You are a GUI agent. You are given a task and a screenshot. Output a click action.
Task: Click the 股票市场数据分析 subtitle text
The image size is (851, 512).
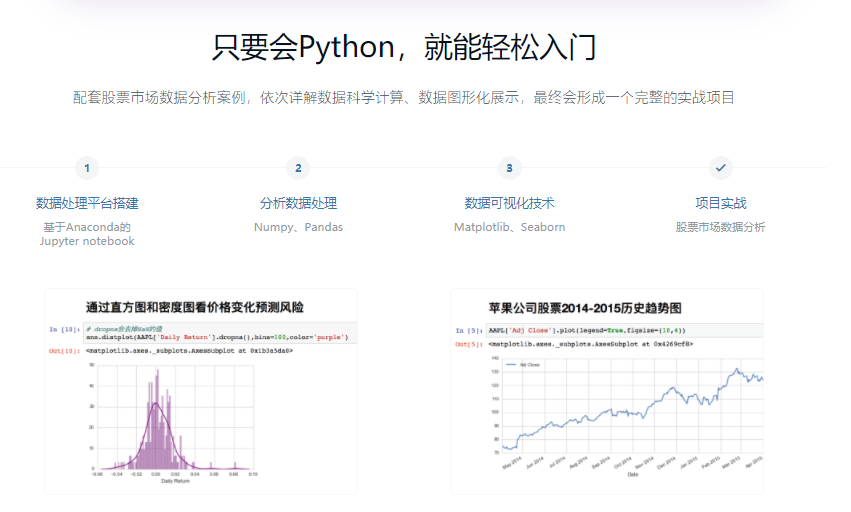pos(720,227)
